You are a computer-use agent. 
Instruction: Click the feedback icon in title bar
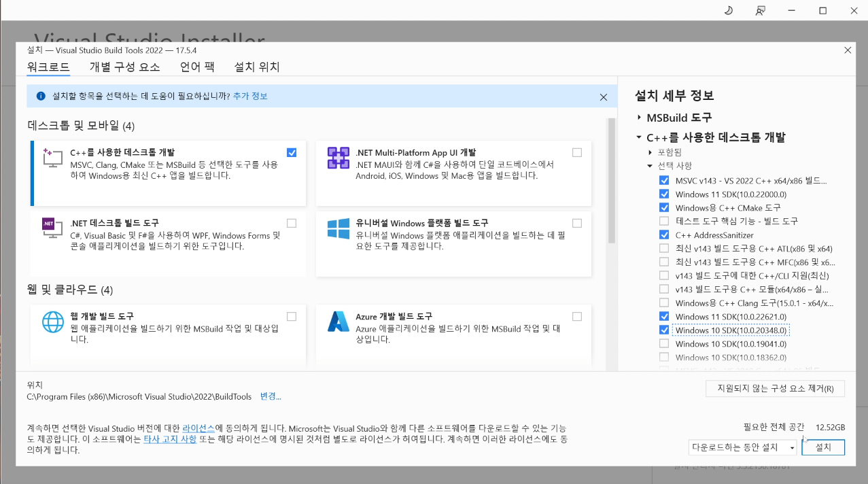[760, 10]
